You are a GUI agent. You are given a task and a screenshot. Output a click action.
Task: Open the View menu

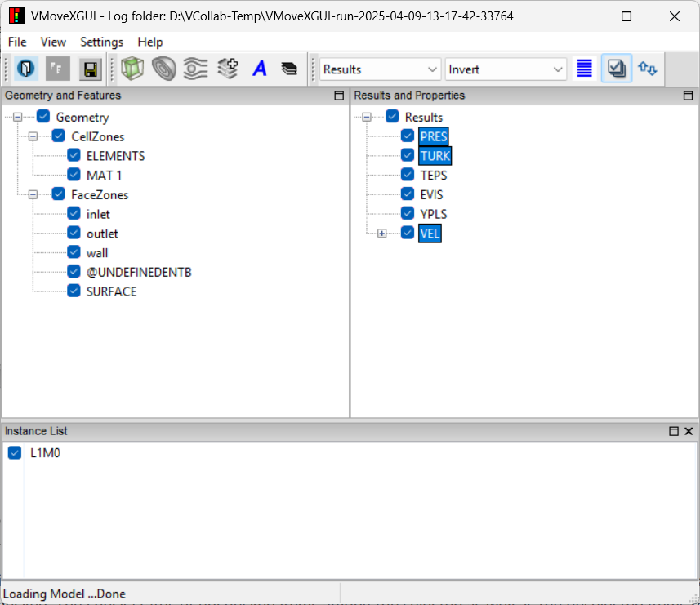coord(53,42)
